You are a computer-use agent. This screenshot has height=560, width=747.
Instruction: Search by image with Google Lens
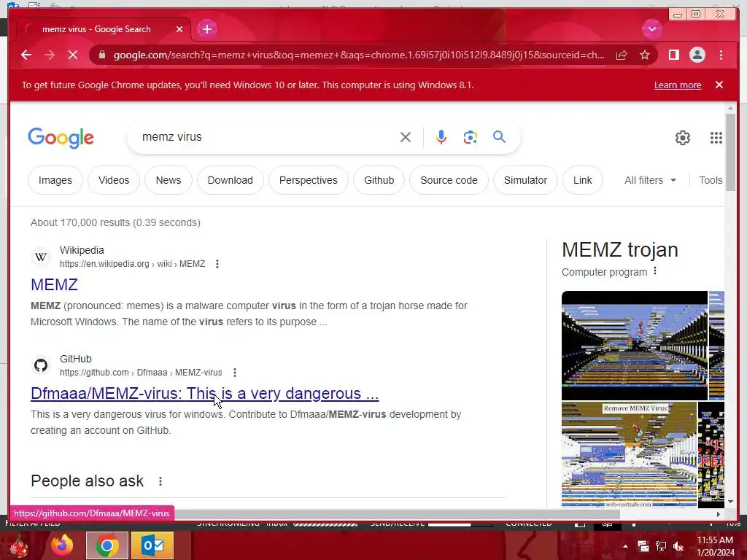point(471,137)
